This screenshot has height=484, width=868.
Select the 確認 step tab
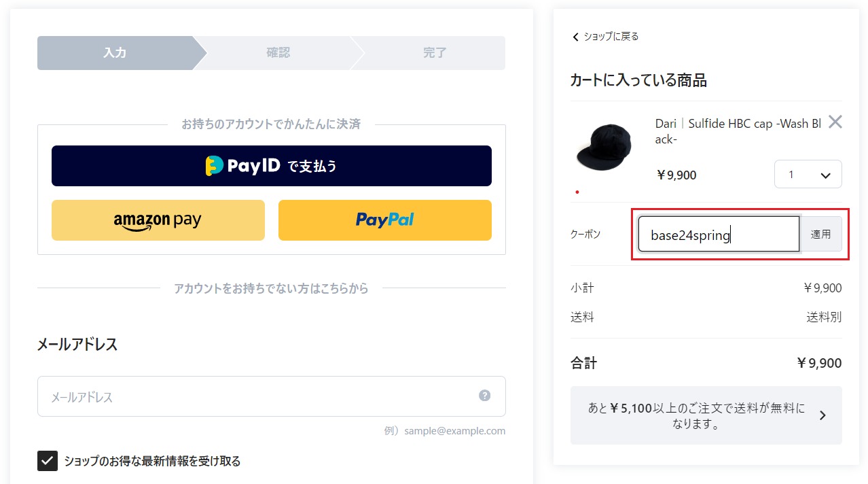278,53
